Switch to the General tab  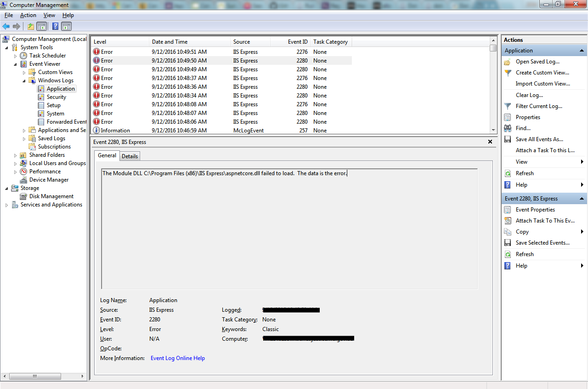pyautogui.click(x=107, y=155)
